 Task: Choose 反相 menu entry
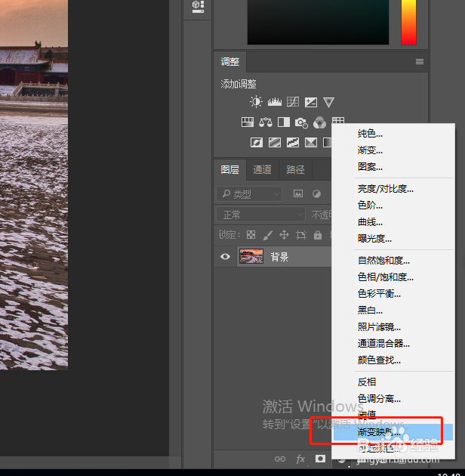(x=393, y=382)
